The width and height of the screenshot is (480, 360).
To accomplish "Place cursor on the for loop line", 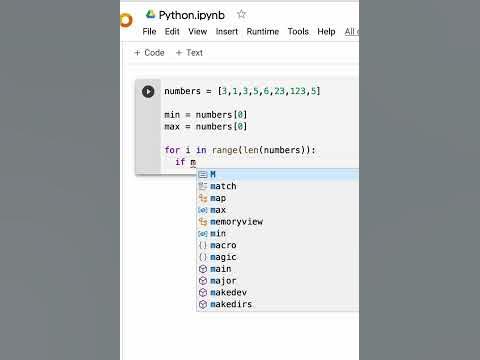I will tap(240, 150).
